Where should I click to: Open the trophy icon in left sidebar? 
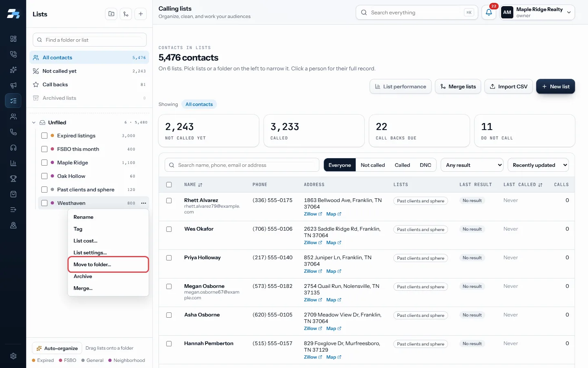point(13,179)
